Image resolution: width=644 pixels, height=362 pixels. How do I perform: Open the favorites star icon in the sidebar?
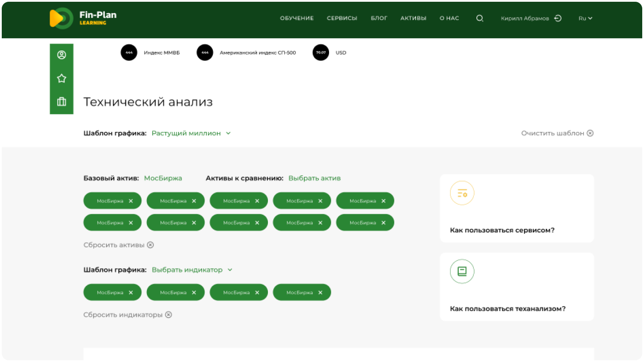tap(62, 78)
